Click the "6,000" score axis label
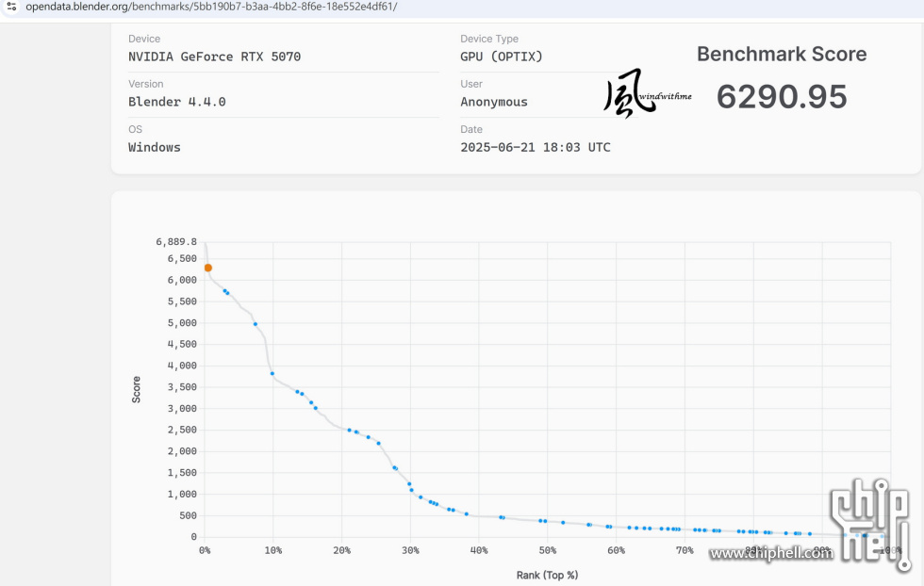 click(182, 281)
